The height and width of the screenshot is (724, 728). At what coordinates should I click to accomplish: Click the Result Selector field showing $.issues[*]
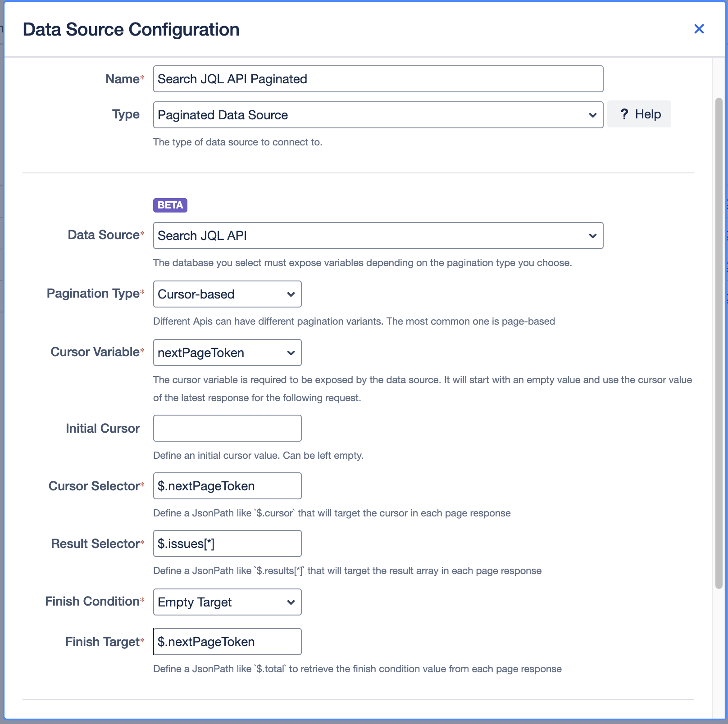tap(227, 543)
